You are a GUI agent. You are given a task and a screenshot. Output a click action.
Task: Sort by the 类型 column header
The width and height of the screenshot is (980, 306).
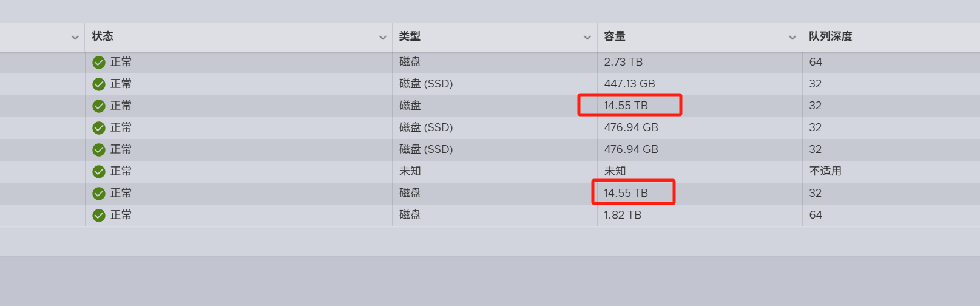(410, 36)
